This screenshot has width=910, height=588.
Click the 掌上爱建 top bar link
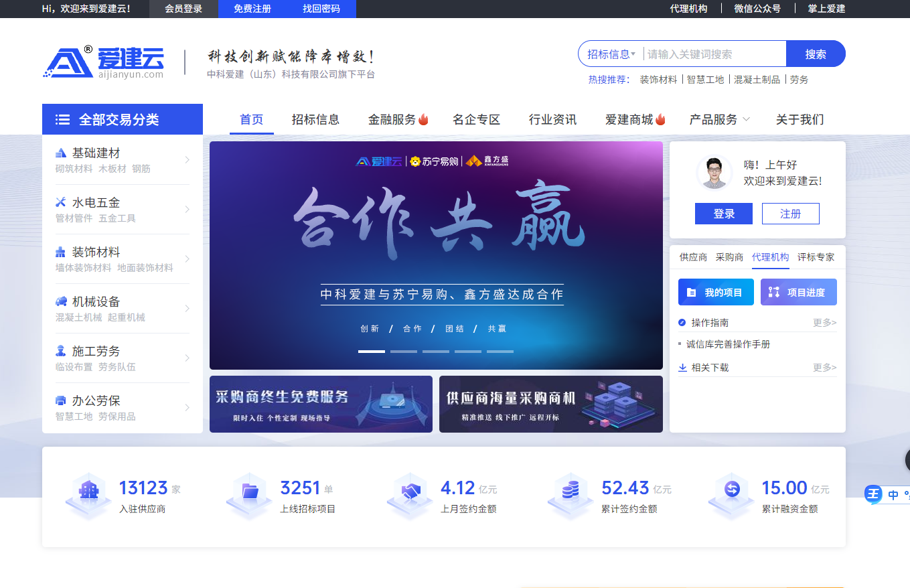point(827,9)
